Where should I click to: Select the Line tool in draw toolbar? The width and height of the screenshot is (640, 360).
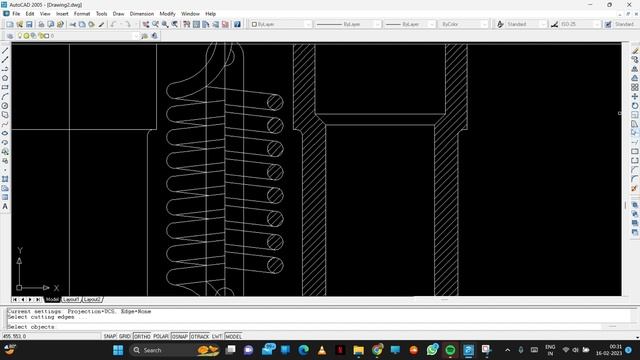point(5,51)
